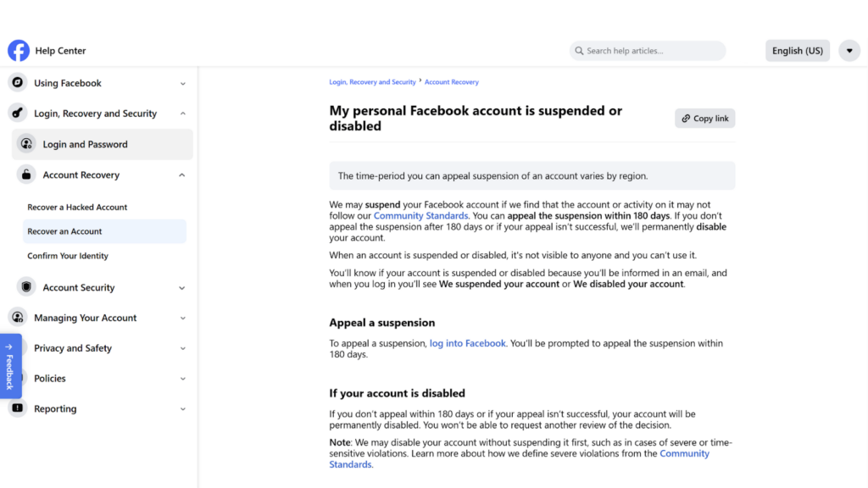Image resolution: width=868 pixels, height=488 pixels.
Task: Click the Login and Password icon
Action: tap(26, 144)
